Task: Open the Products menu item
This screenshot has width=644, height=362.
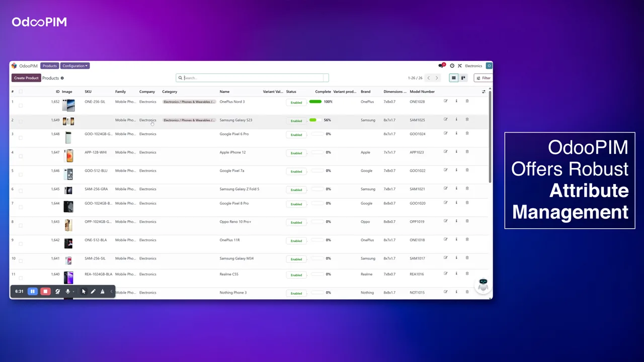Action: pos(49,66)
